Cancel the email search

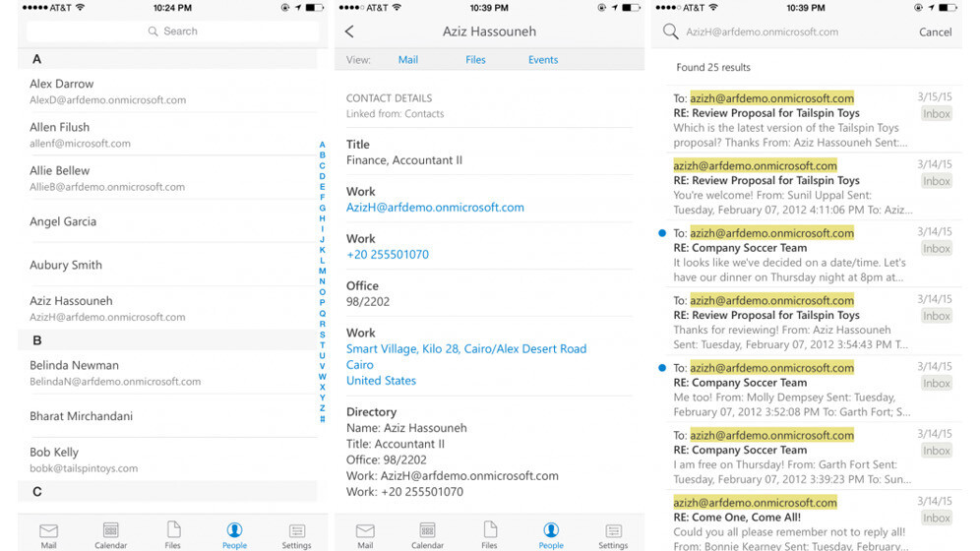point(935,32)
